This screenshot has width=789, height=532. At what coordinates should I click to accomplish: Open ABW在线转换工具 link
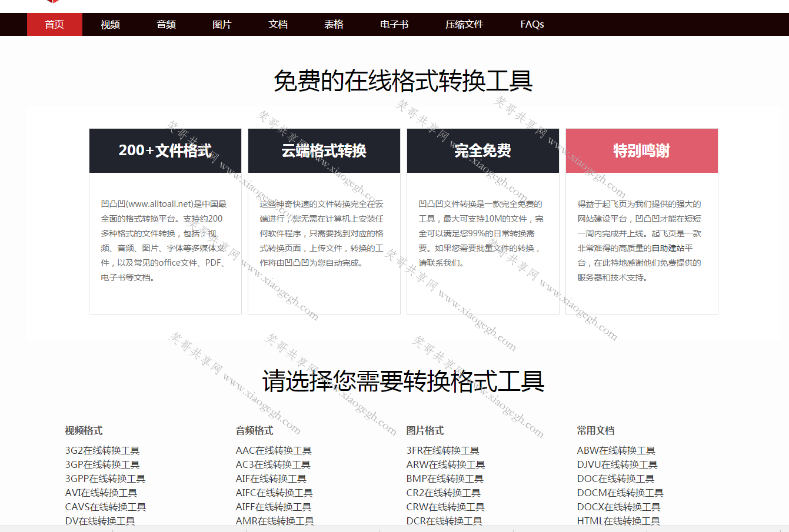pos(616,450)
